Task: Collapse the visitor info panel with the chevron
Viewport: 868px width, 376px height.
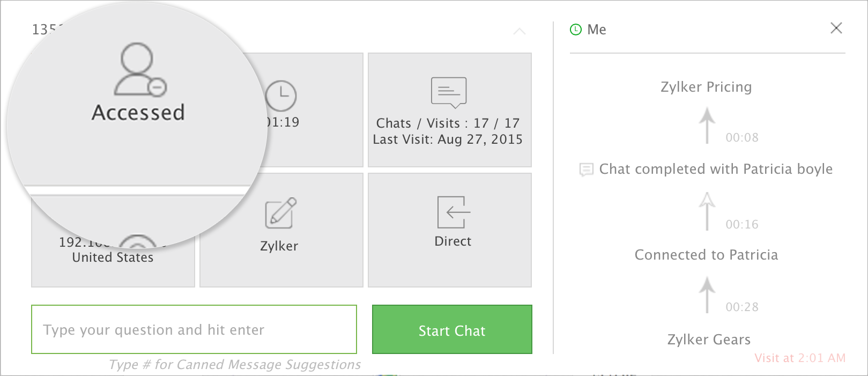Action: 519,32
